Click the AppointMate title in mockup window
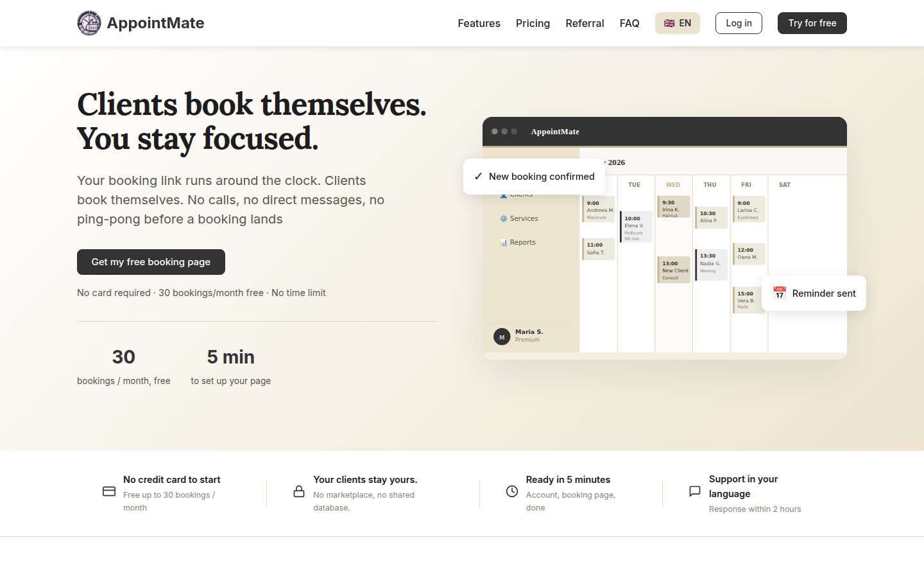Image resolution: width=924 pixels, height=578 pixels. pos(555,132)
